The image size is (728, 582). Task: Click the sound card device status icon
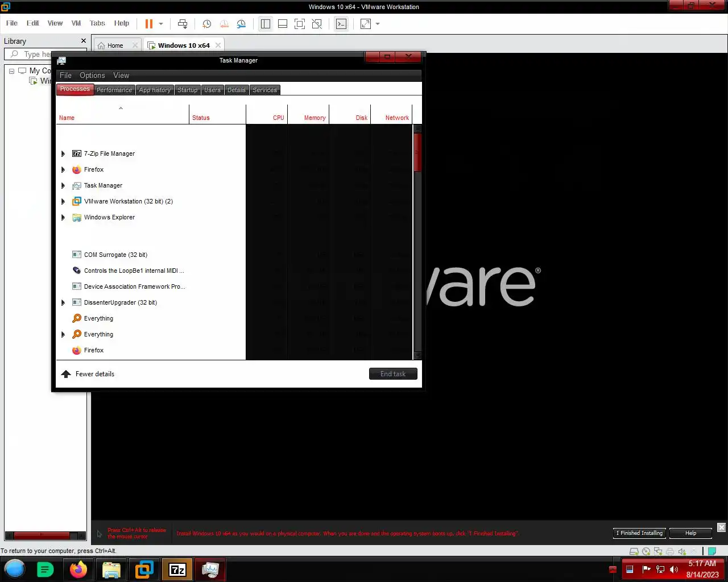coord(682,551)
